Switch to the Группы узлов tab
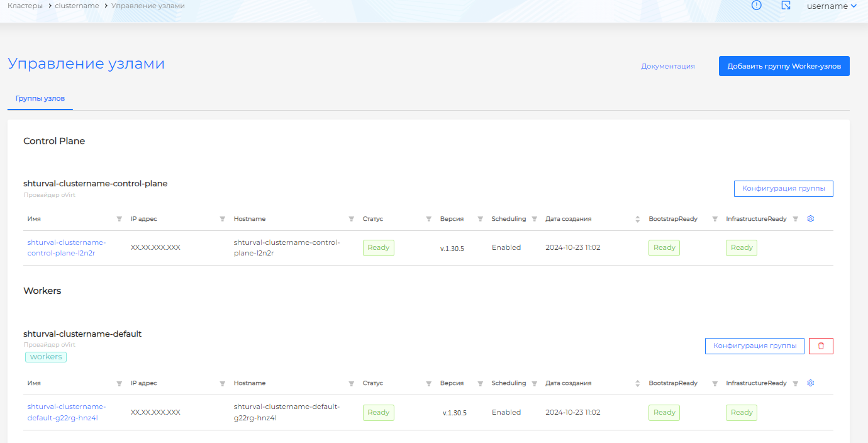The image size is (868, 443). click(40, 99)
